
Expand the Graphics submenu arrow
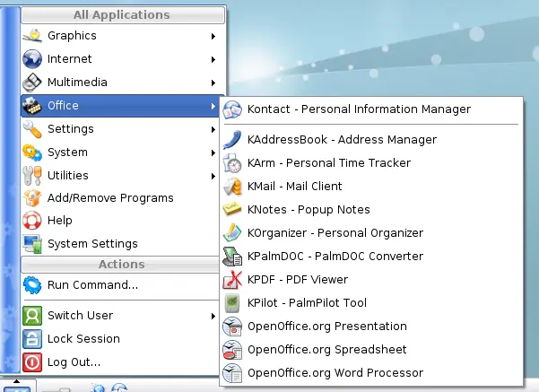click(213, 36)
